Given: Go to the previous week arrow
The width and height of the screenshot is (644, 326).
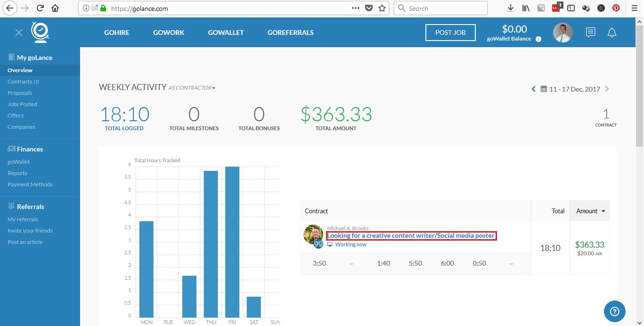Looking at the screenshot, I should [x=534, y=89].
